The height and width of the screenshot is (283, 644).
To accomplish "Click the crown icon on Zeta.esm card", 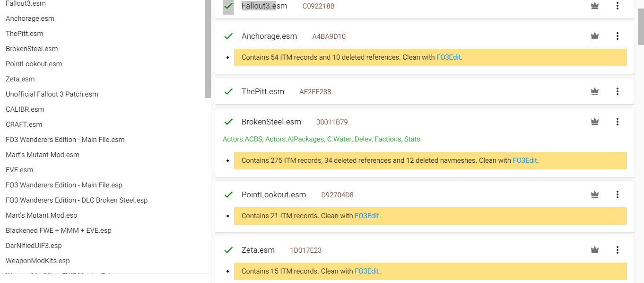I will click(595, 250).
